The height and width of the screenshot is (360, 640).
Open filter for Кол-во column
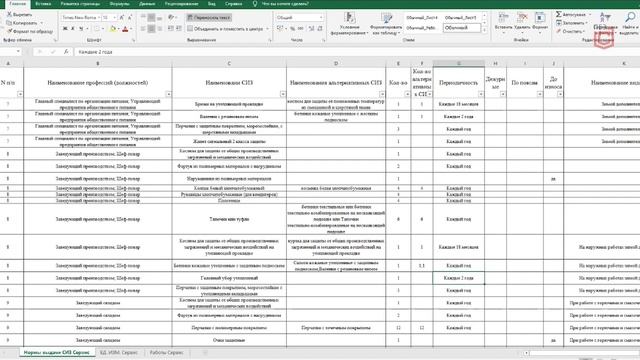[407, 94]
